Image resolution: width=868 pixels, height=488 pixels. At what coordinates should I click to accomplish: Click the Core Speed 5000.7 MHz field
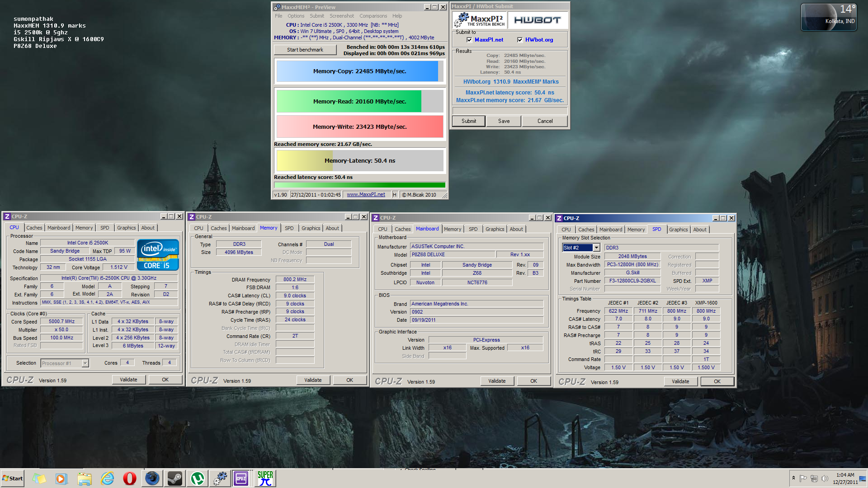pos(61,322)
